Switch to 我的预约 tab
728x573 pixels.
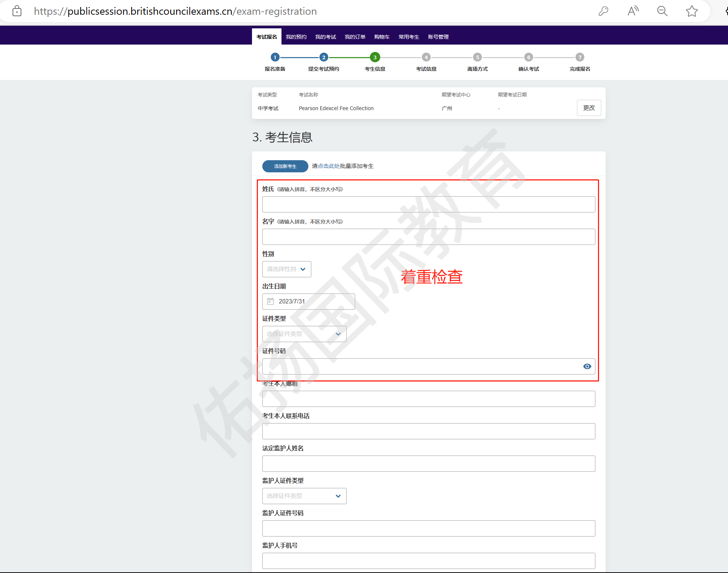click(296, 37)
